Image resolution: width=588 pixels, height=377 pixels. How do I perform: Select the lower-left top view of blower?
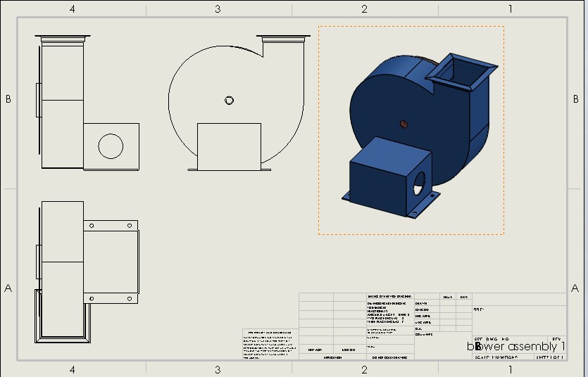[x=87, y=272]
